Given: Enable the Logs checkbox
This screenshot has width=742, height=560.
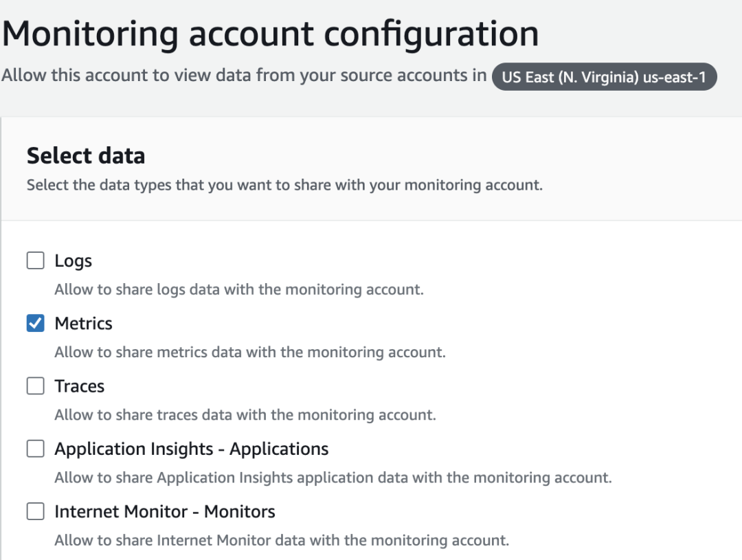Looking at the screenshot, I should pyautogui.click(x=35, y=261).
